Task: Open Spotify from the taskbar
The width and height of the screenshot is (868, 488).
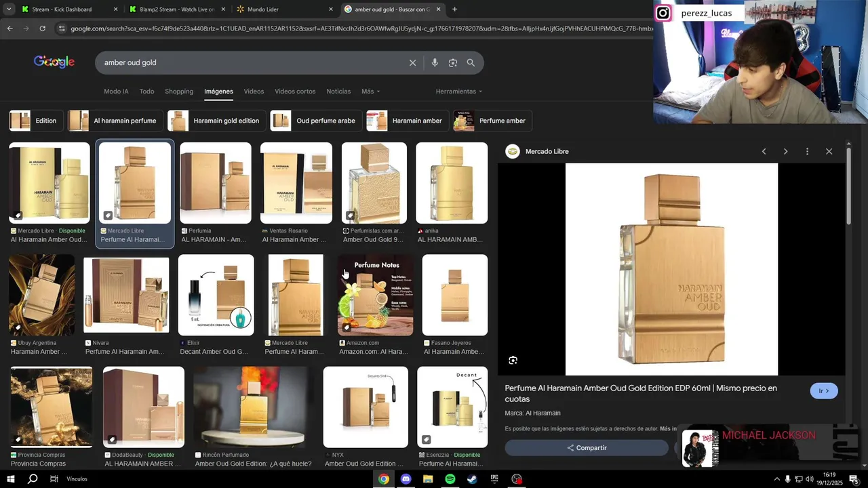Action: click(450, 479)
